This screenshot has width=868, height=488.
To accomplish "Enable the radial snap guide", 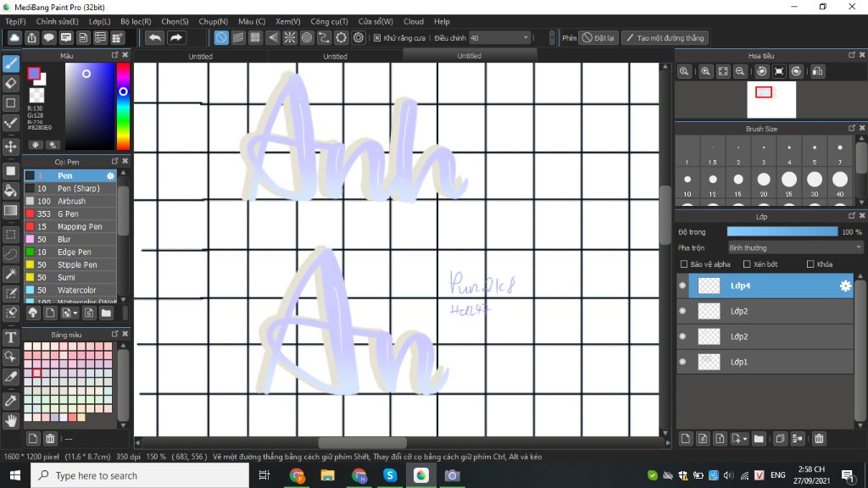I will 290,37.
